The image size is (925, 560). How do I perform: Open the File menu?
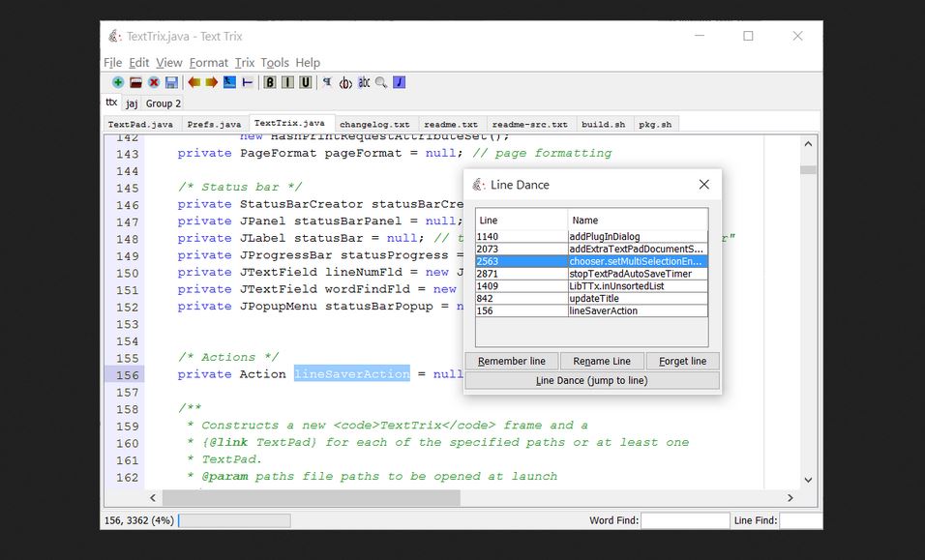tap(112, 63)
